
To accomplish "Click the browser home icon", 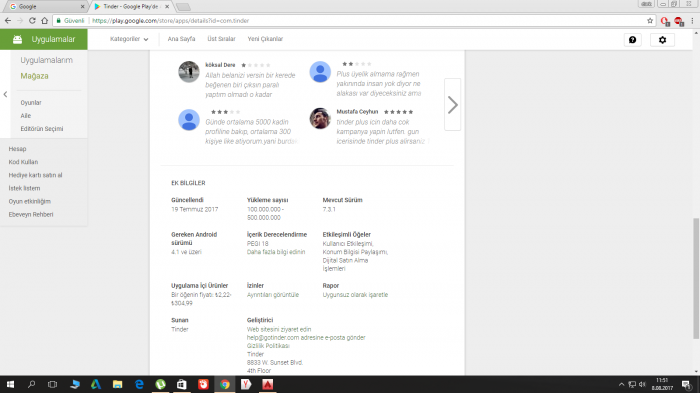I will (45, 21).
